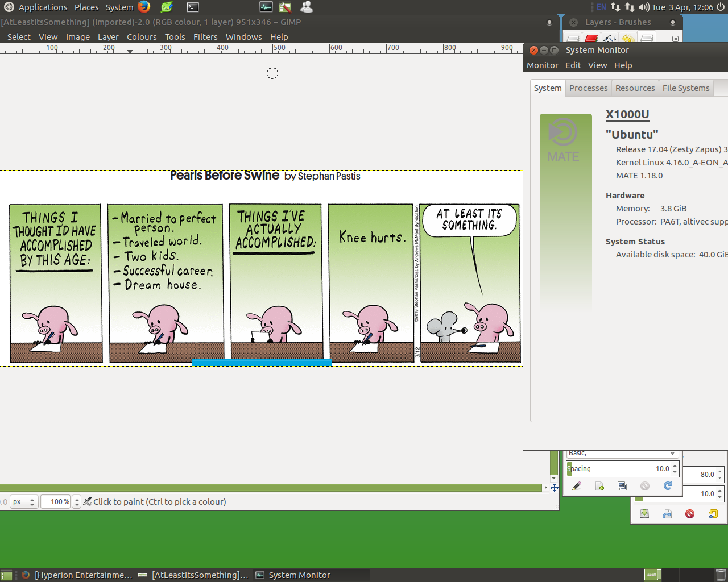Image resolution: width=728 pixels, height=582 pixels.
Task: Launch Firefox from the top panel
Action: tap(144, 7)
